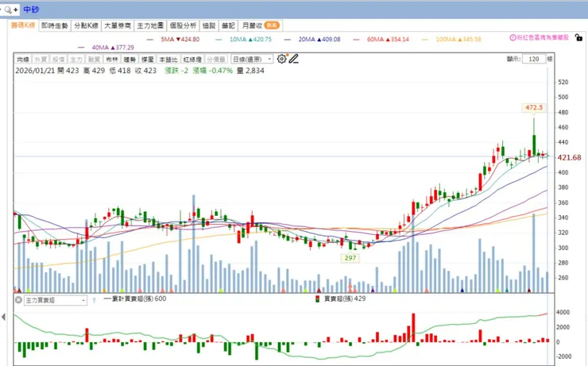Select the pencil drawing tool

[294, 59]
